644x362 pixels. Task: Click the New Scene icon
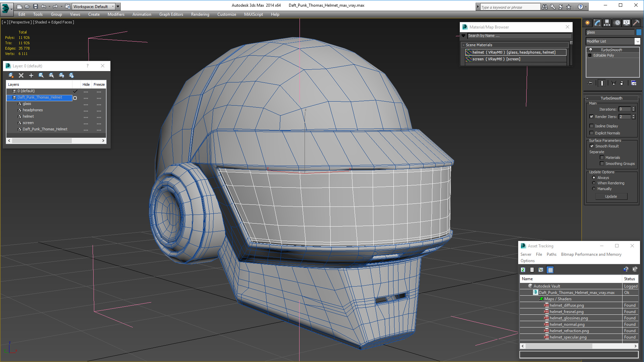click(19, 6)
